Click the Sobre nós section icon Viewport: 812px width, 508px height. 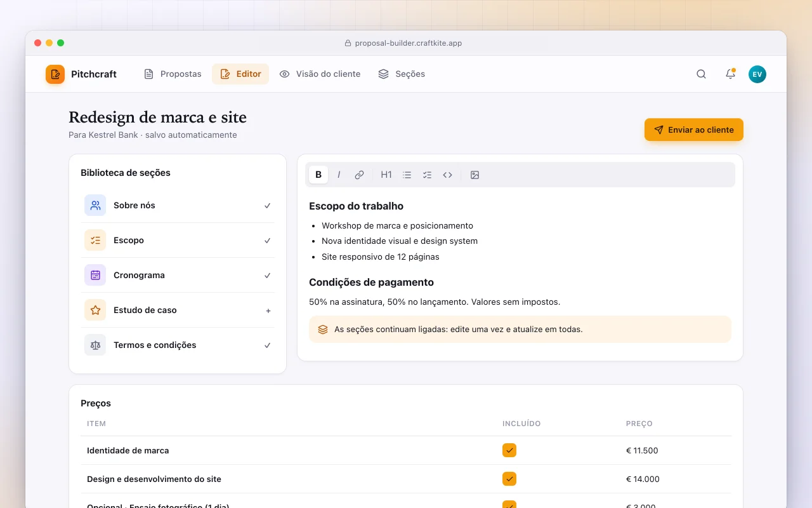95,205
